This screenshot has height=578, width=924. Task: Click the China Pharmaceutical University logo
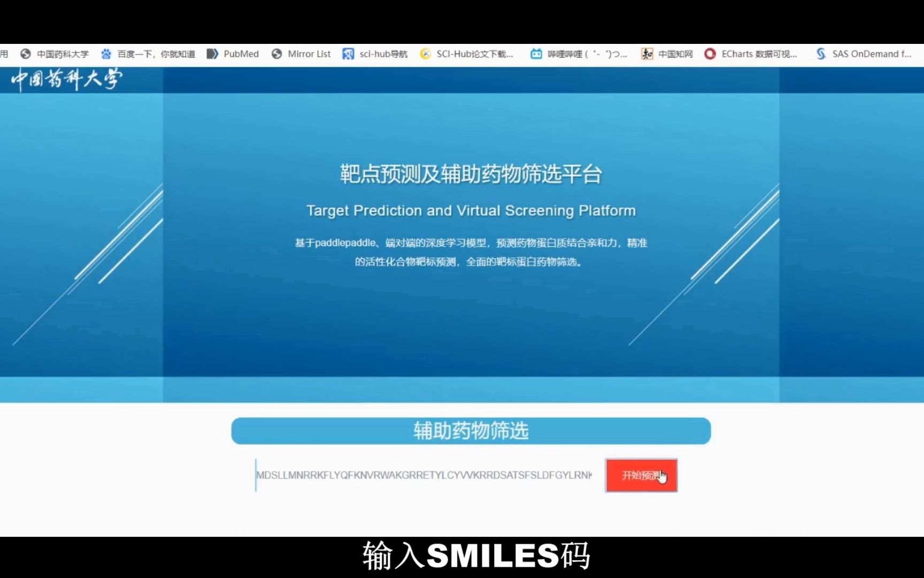67,79
